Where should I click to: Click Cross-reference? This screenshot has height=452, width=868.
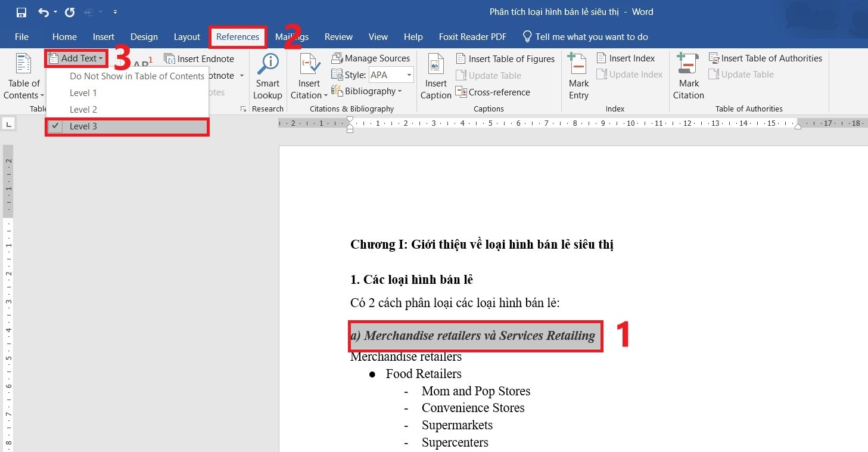coord(493,92)
